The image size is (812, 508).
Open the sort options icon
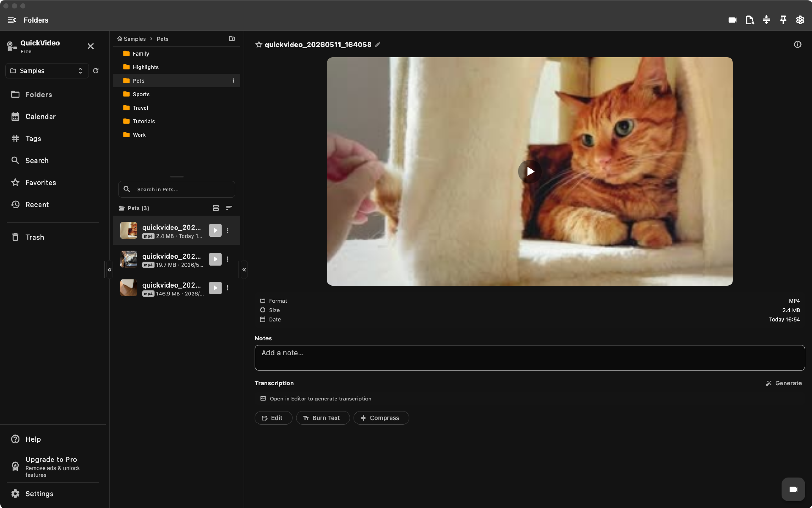pyautogui.click(x=229, y=208)
